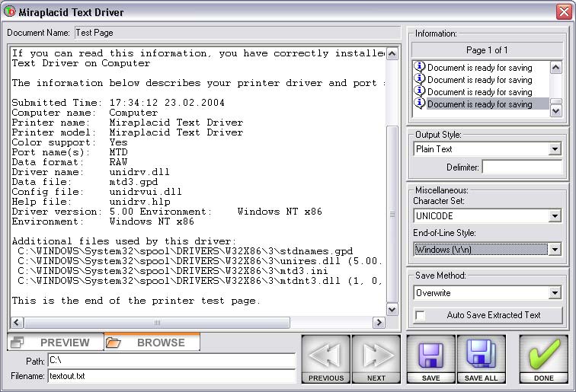The height and width of the screenshot is (392, 576).
Task: Open the Save Method Overwrite dropdown
Action: click(555, 293)
